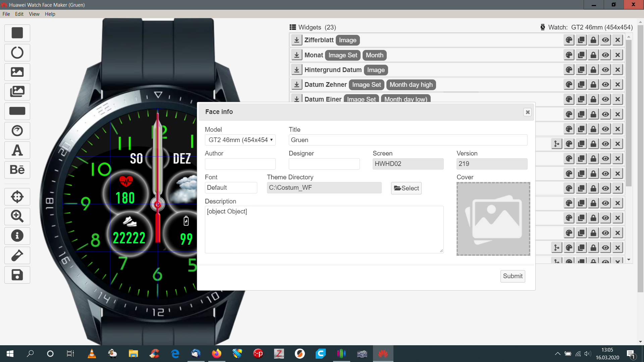Click the Month day high tag
Image resolution: width=644 pixels, height=362 pixels.
coord(411,85)
